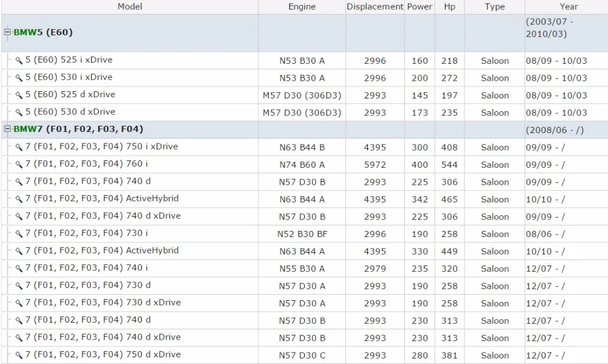608x364 pixels.
Task: Click engine code N74 B60 A
Action: tap(302, 165)
